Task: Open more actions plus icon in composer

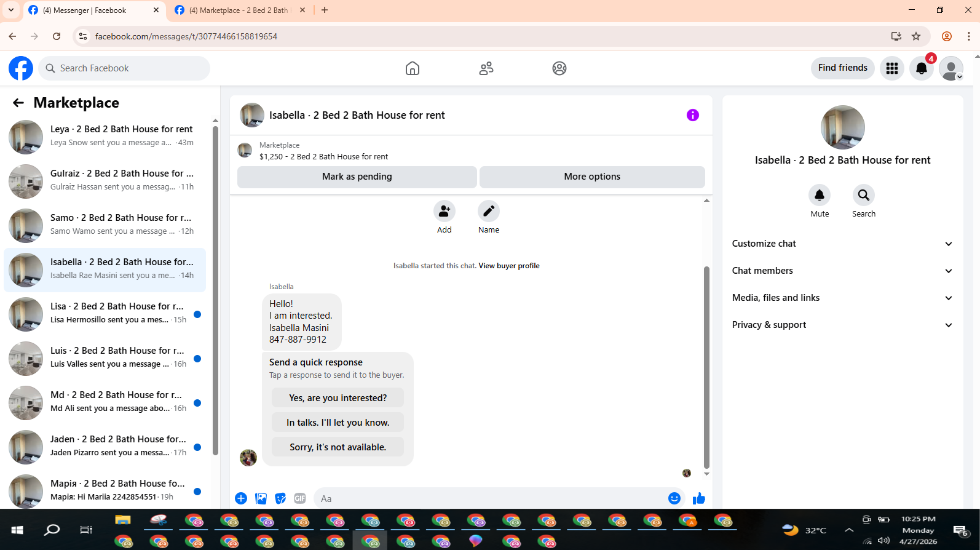Action: point(241,498)
